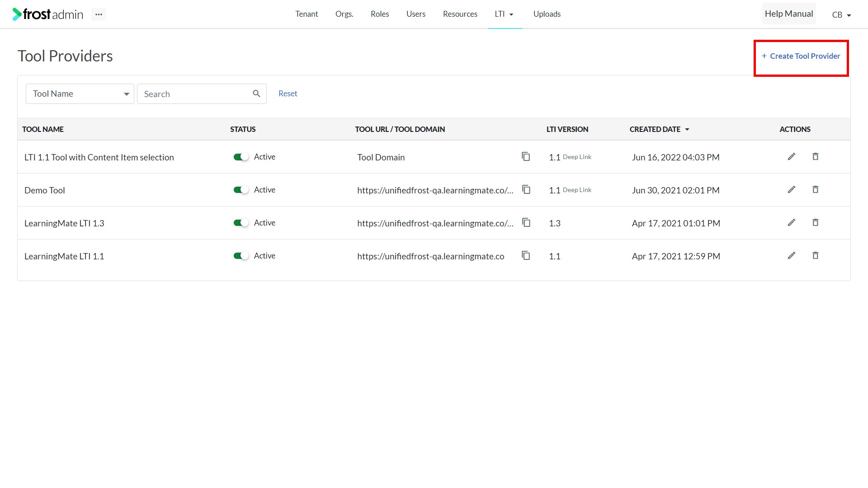The height and width of the screenshot is (488, 868).
Task: Delete the LearningMate LTI 1.3 provider
Action: (x=816, y=222)
